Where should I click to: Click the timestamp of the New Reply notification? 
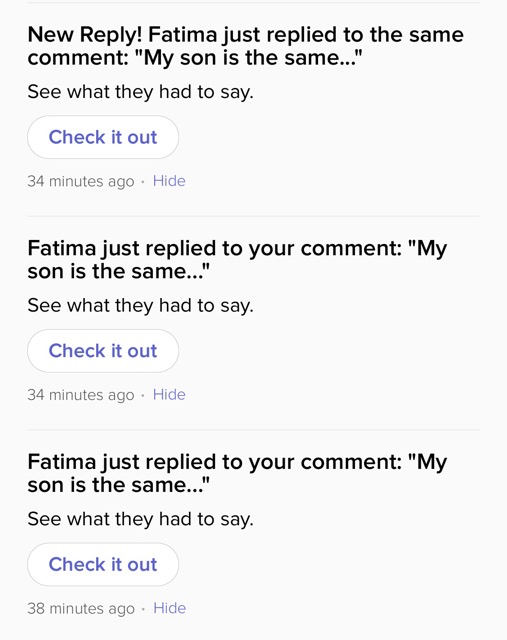81,181
